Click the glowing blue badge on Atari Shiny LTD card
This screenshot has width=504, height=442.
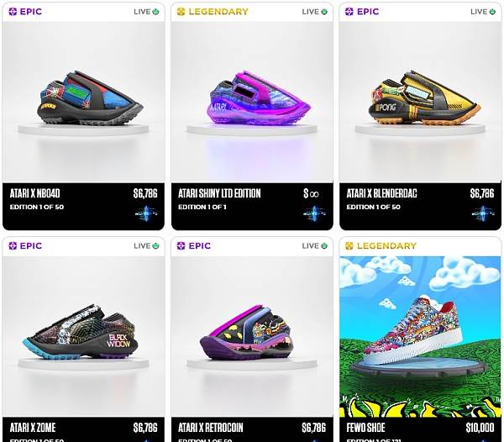coord(315,213)
